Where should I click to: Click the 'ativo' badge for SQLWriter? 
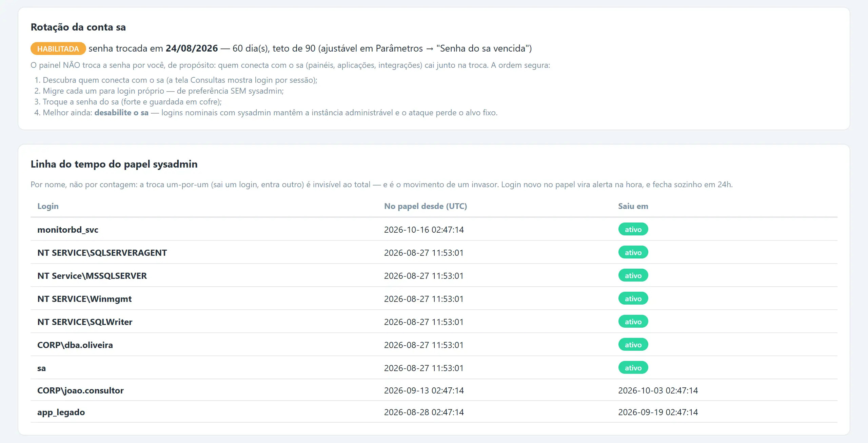pyautogui.click(x=633, y=322)
